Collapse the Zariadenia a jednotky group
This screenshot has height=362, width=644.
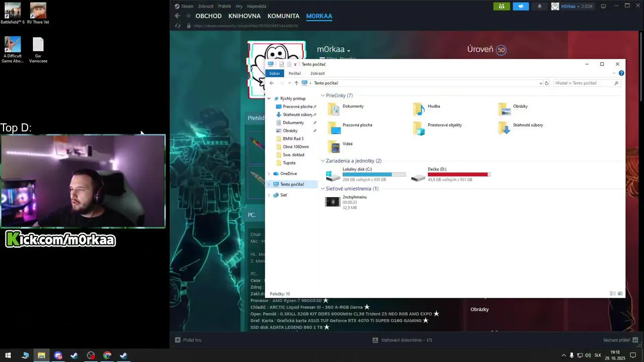(323, 161)
